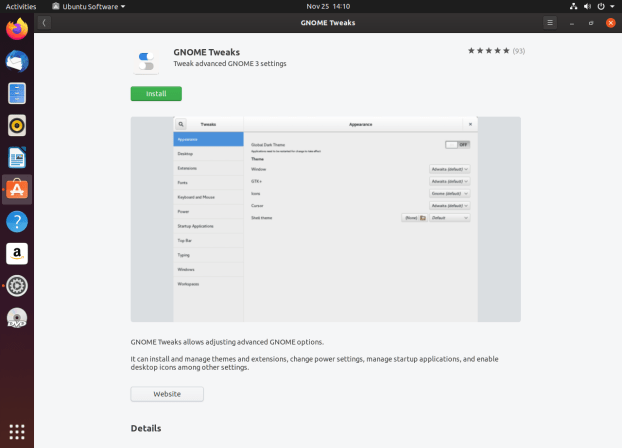Click the rating count (93)
Viewport: 622px width, 448px height.
(x=518, y=51)
